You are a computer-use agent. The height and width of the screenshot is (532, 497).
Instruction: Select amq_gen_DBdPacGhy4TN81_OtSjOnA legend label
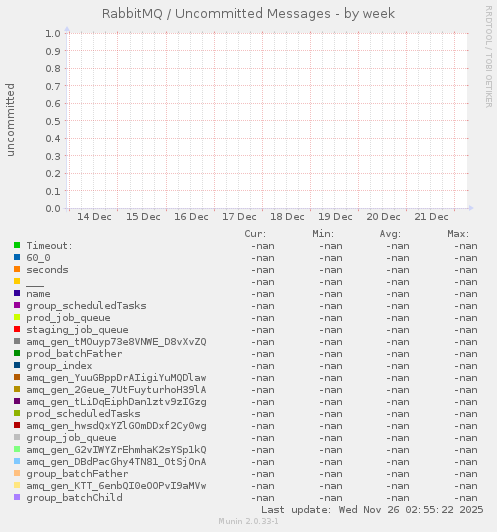(x=116, y=462)
